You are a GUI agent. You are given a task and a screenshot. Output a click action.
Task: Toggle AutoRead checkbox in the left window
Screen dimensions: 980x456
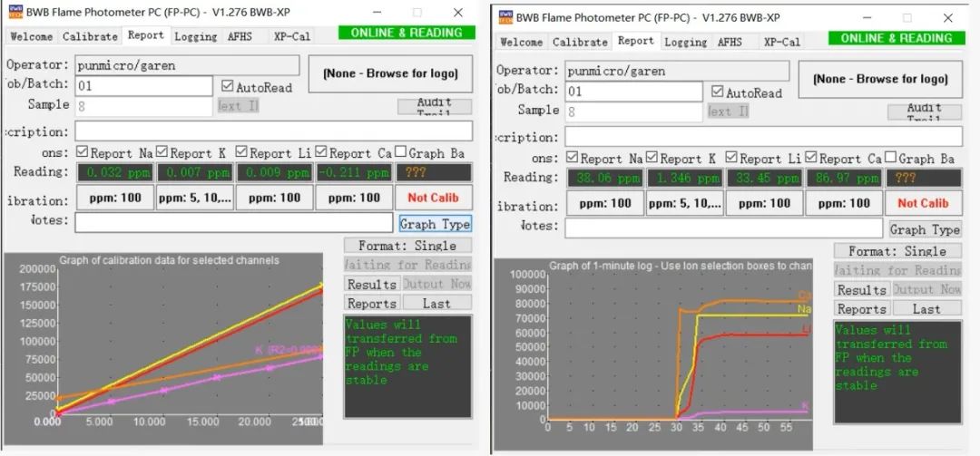[x=228, y=87]
